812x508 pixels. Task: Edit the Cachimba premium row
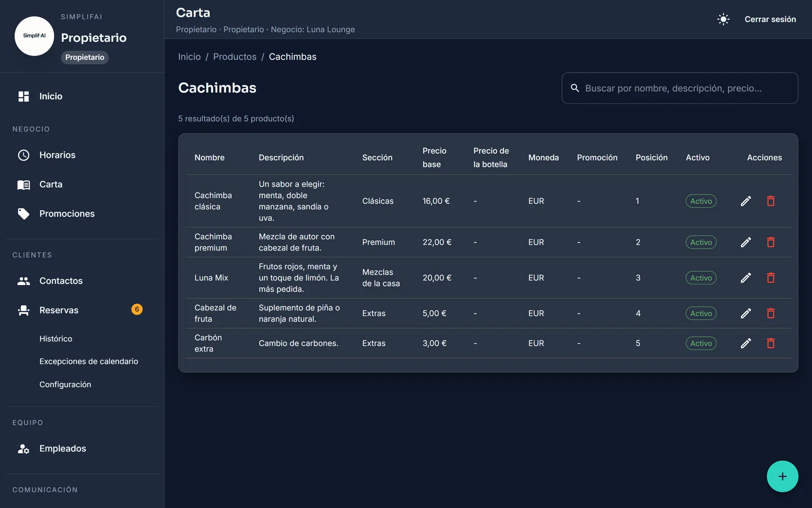746,242
